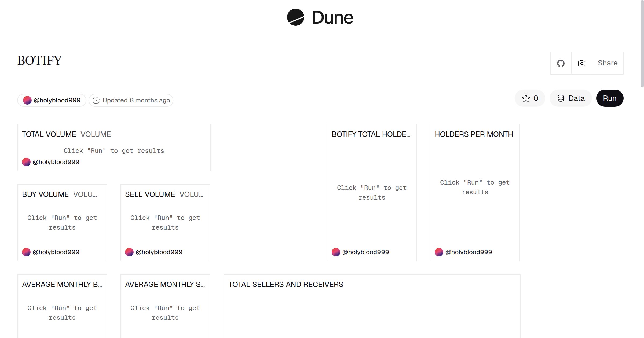This screenshot has height=338, width=644.
Task: Click the camera screenshot icon
Action: pos(581,63)
